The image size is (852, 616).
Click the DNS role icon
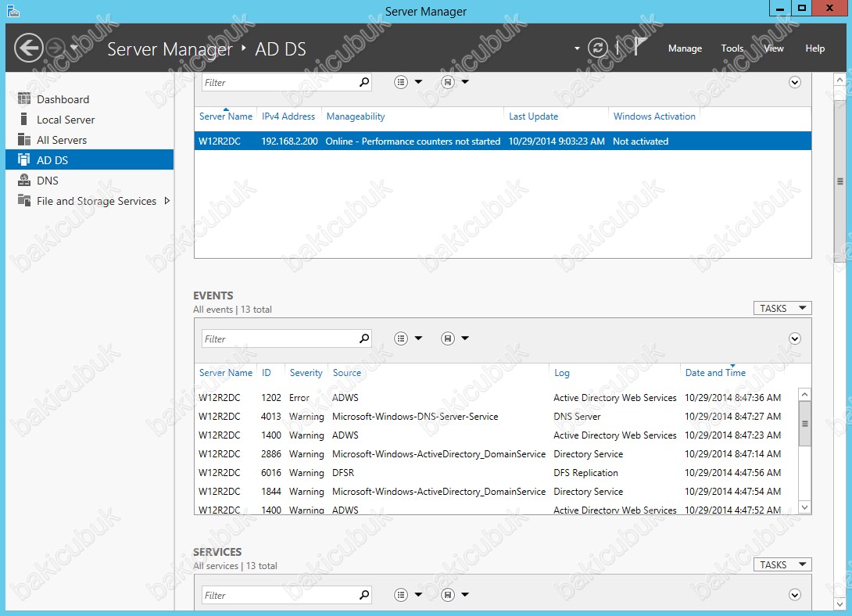24,179
